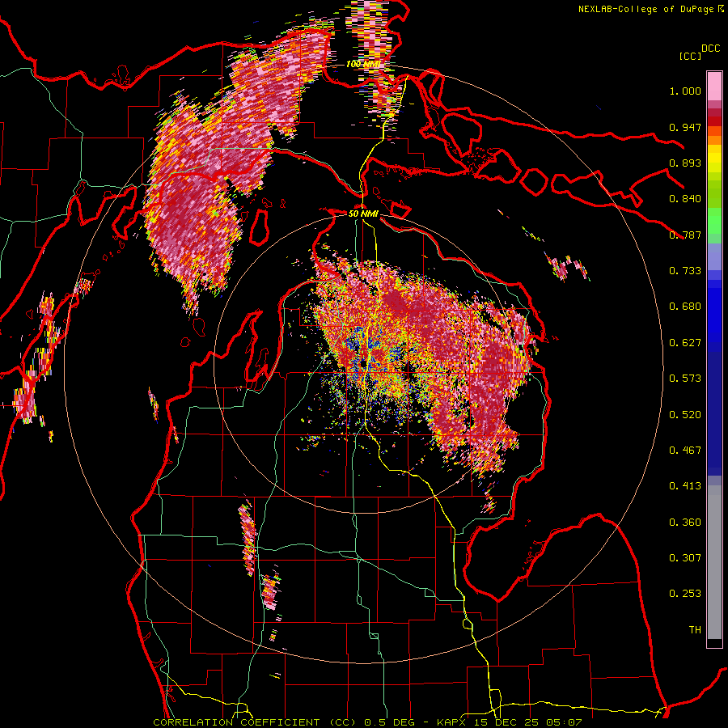Click the 0.840 scale value
The height and width of the screenshot is (728, 728).
tap(685, 199)
